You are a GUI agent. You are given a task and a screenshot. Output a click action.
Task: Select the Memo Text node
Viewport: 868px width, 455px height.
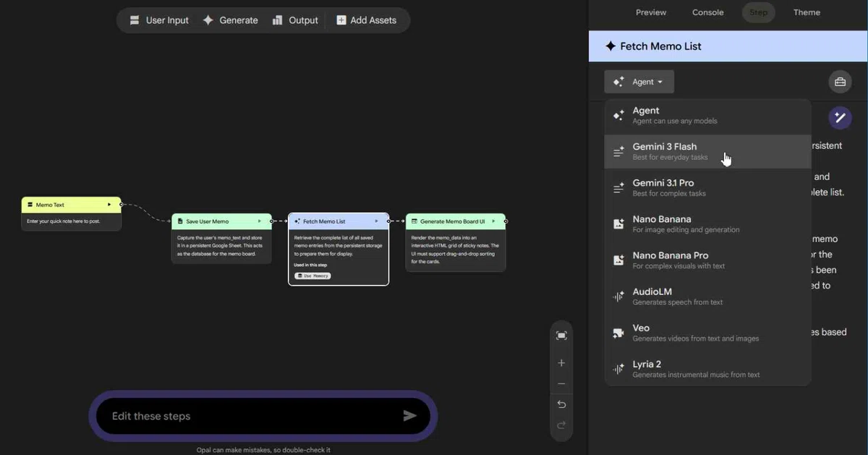pos(71,213)
